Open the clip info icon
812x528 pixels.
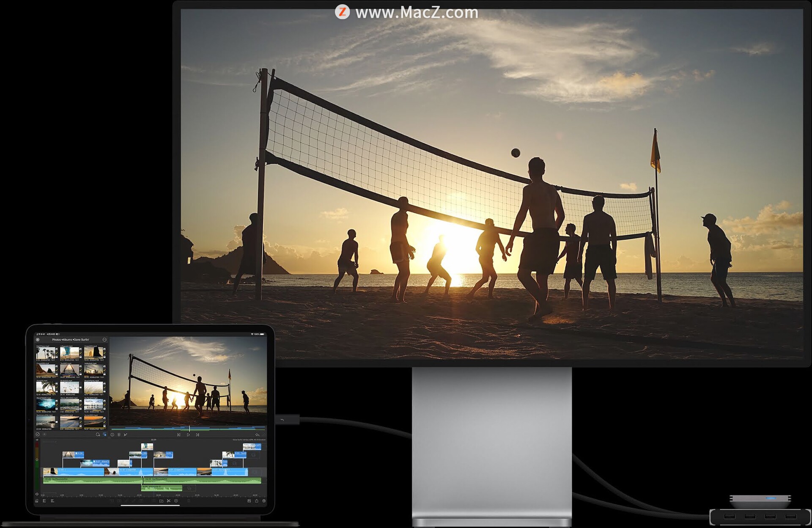tap(112, 434)
